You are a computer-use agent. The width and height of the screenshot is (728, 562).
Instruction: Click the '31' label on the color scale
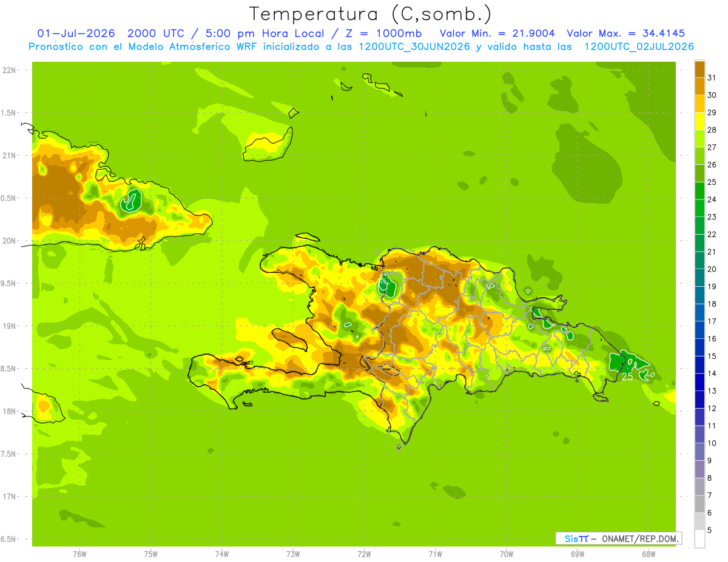pos(712,78)
